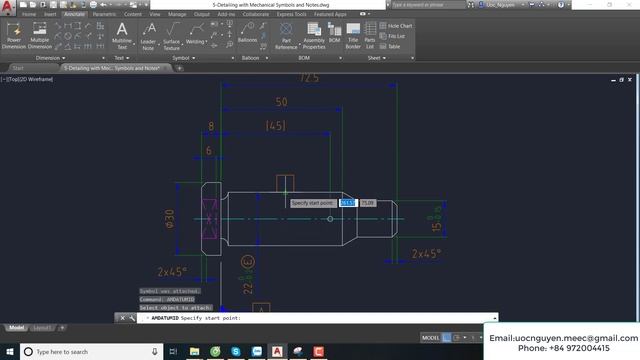Add a new layout with plus icon
Screen dimensions: 640x360
tap(62, 328)
